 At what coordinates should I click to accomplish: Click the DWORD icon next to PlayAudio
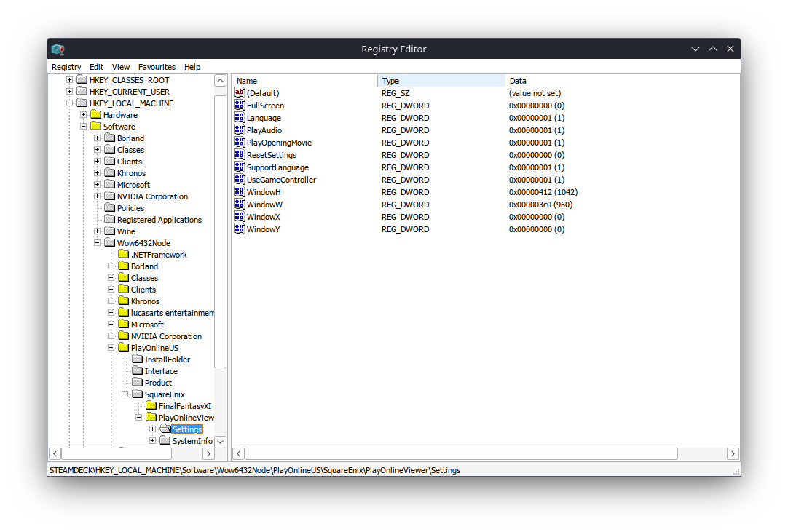239,130
